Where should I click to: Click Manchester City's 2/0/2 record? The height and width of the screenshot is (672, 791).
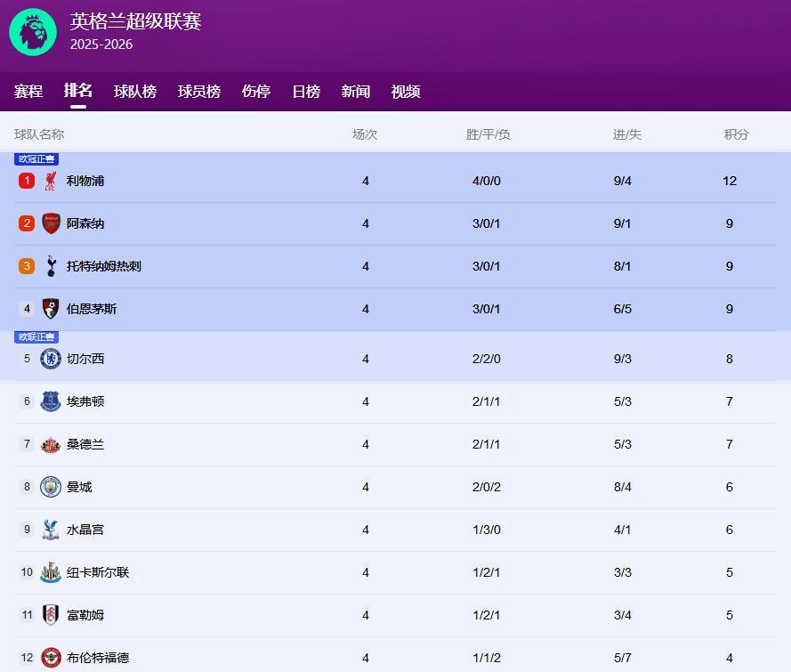(x=487, y=487)
